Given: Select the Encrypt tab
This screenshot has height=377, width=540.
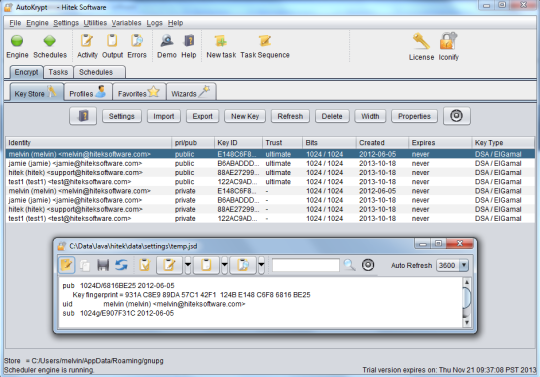Looking at the screenshot, I should [x=26, y=72].
